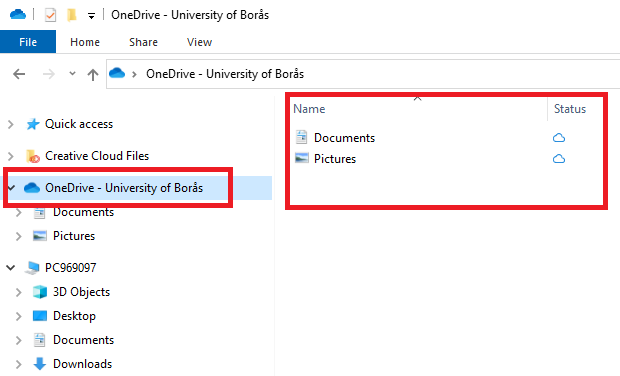Open the recent locations dropdown chevron

click(x=72, y=74)
